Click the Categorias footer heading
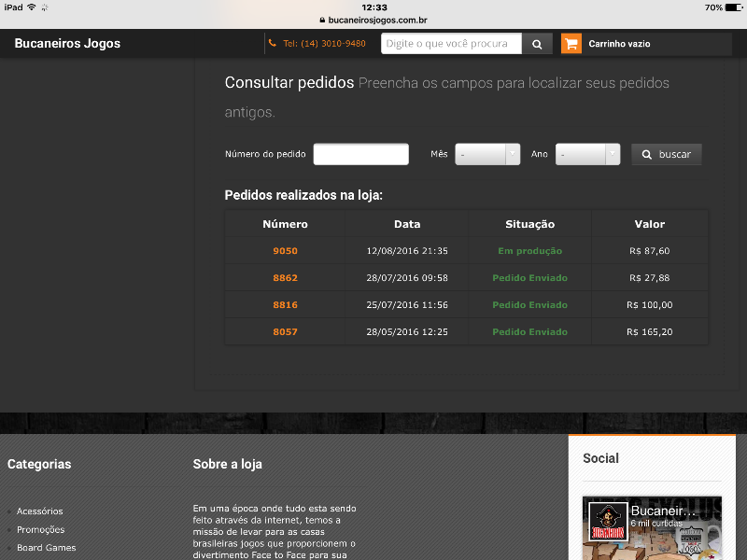Screen dimensions: 747x560 pyautogui.click(x=39, y=464)
